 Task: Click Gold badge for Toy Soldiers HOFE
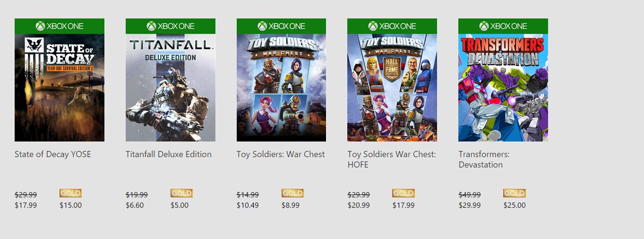pyautogui.click(x=403, y=193)
